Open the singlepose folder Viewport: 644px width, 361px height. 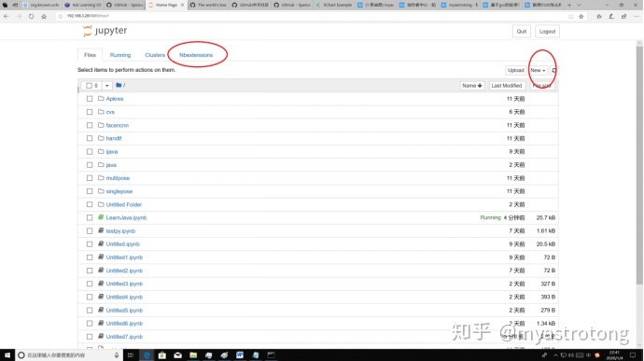click(x=119, y=191)
